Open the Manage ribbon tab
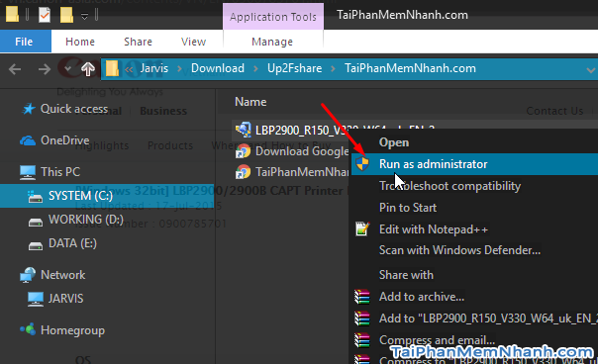This screenshot has height=364, width=598. click(272, 42)
